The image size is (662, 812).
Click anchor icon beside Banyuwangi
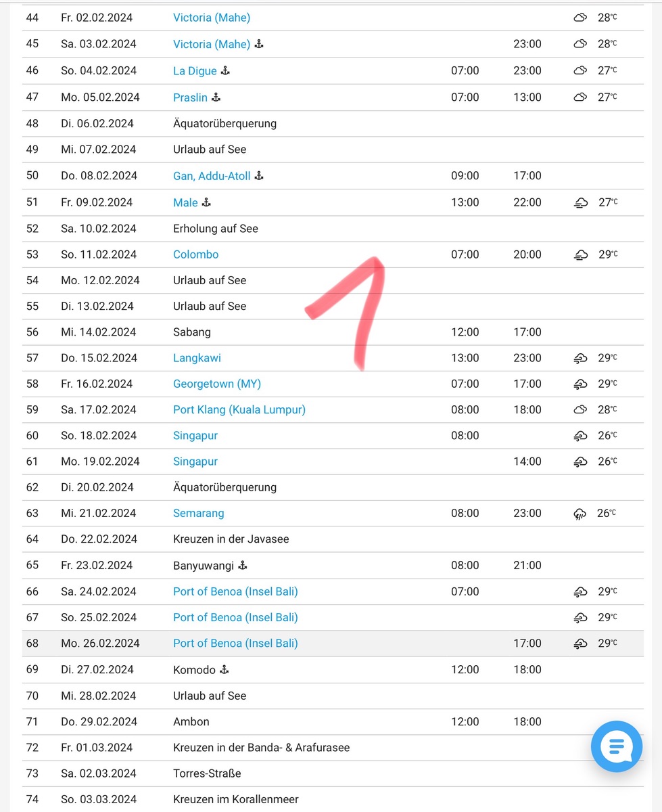(x=243, y=565)
